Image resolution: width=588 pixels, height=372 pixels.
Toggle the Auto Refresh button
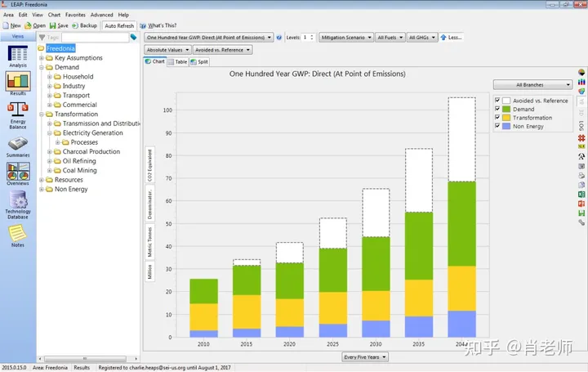(119, 25)
